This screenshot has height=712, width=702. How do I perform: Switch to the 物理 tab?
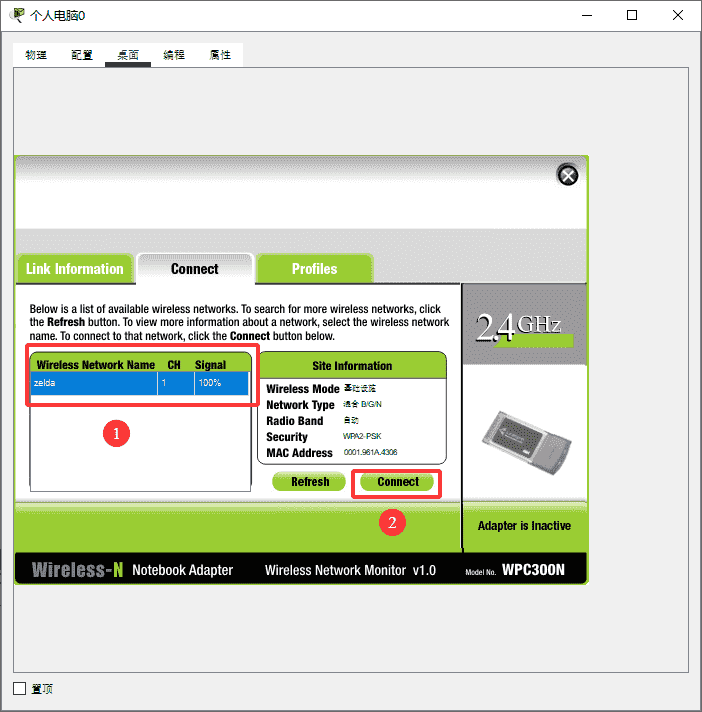coord(36,55)
